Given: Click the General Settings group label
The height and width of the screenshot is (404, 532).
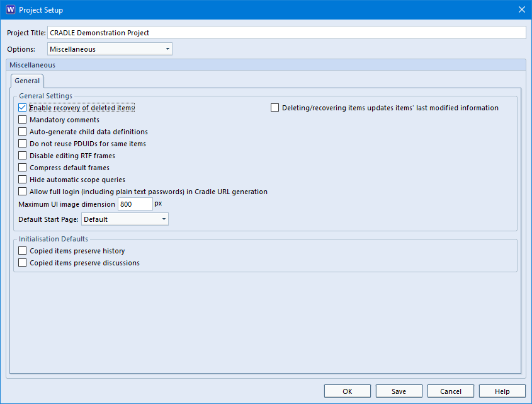Looking at the screenshot, I should tap(45, 96).
